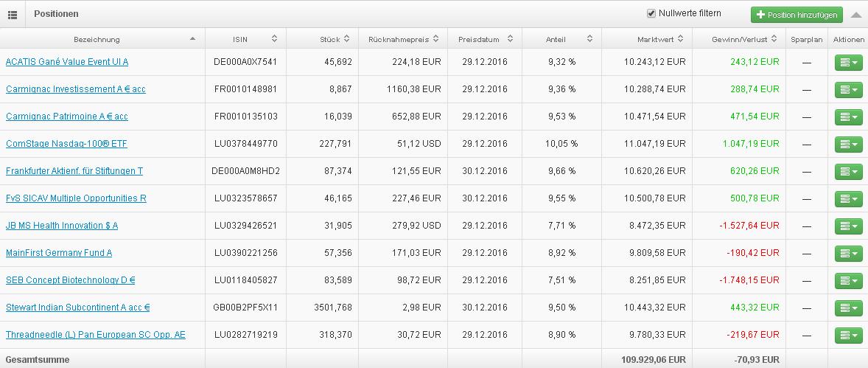Image resolution: width=868 pixels, height=368 pixels.
Task: Sort positions by the Gewinn/Verlust column
Action: [740, 39]
